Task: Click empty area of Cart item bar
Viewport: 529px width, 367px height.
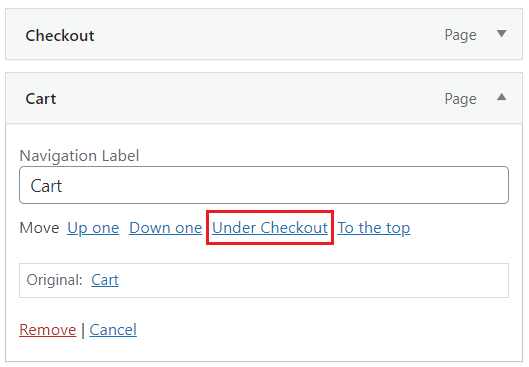Action: point(250,98)
